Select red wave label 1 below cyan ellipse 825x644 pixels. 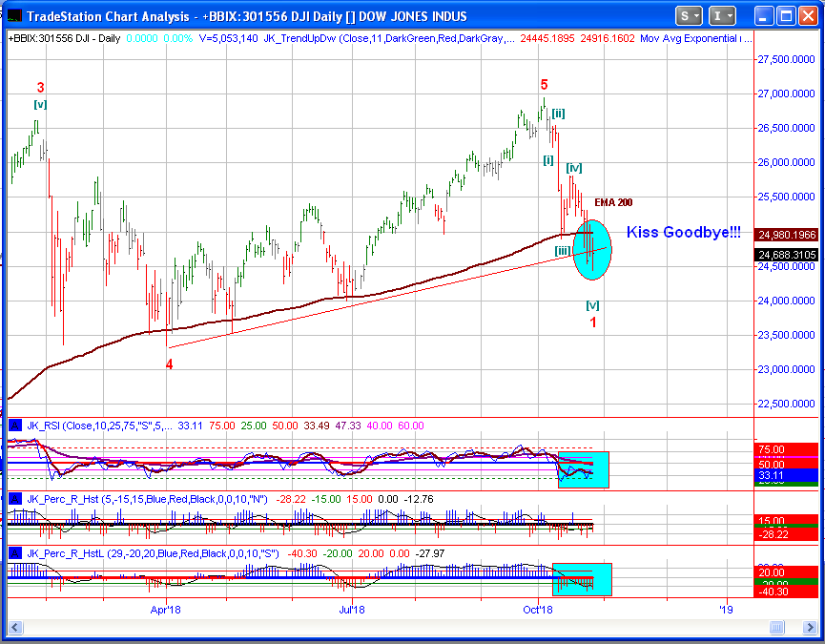(x=593, y=322)
